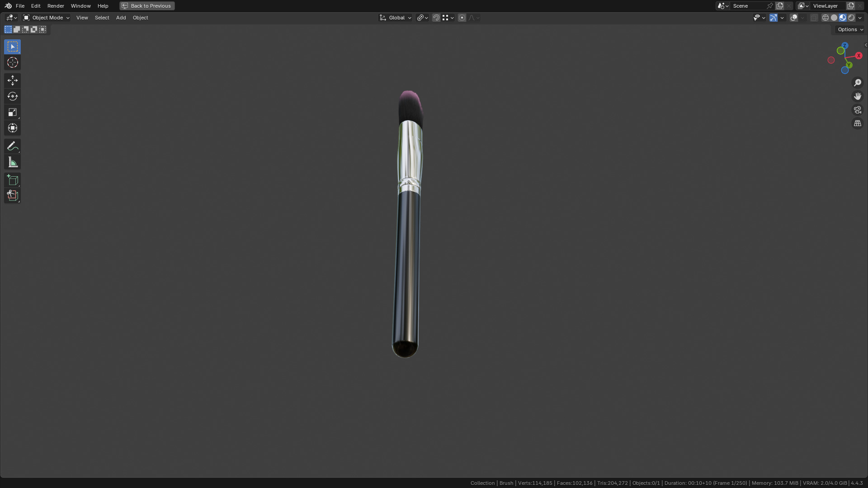
Task: Open the editor type dropdown
Action: 11,18
